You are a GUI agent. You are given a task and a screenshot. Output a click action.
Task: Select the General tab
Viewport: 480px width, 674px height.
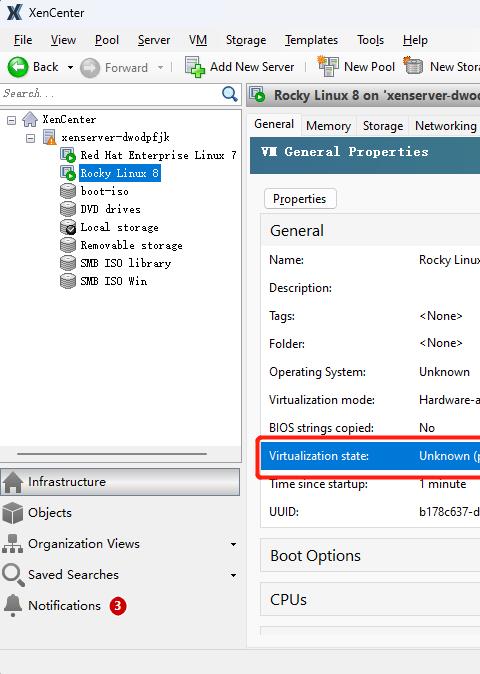(274, 124)
